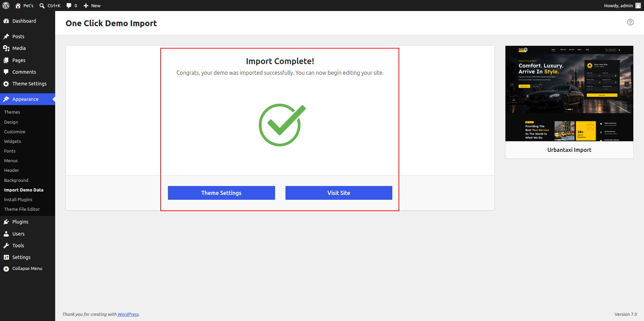644x321 pixels.
Task: Click the One Click Demo Import heading
Action: (x=111, y=23)
